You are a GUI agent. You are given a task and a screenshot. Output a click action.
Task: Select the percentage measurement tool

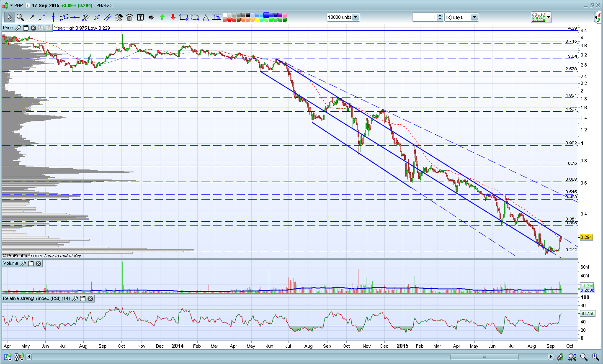216,17
